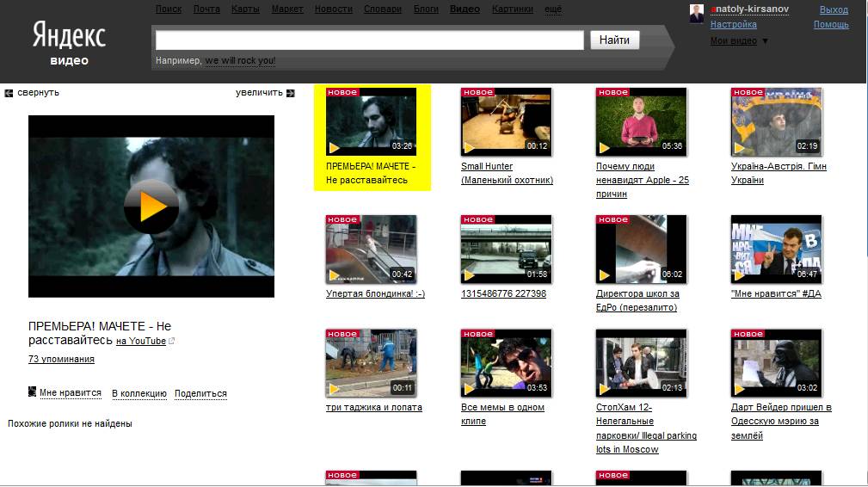Click the 1315486776 227398 title link
Image resolution: width=868 pixels, height=487 pixels.
point(503,293)
